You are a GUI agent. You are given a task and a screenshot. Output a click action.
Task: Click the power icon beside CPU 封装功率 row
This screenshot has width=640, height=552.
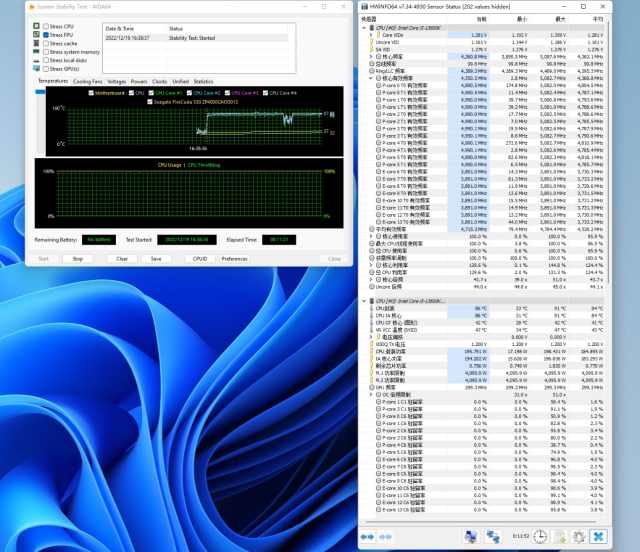tap(372, 352)
